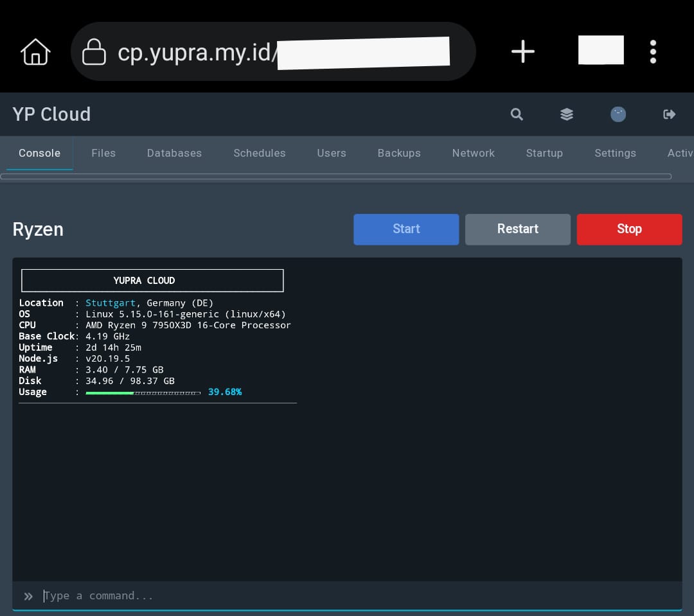Focus the Type a command input field

coord(193,596)
